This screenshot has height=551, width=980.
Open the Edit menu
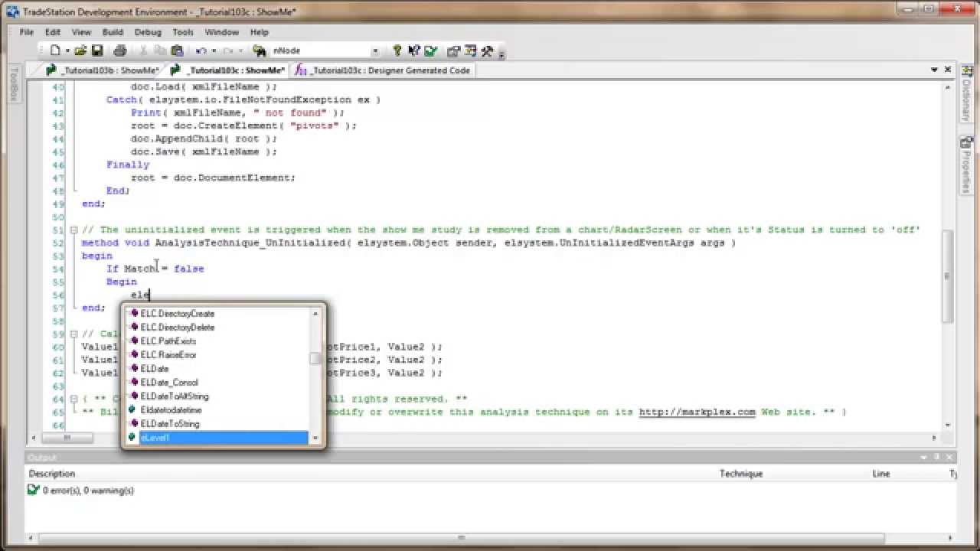[53, 32]
